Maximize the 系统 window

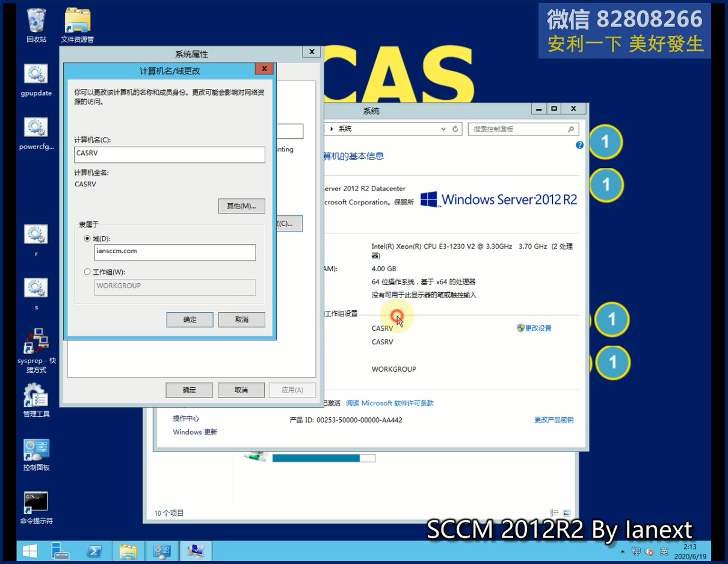coord(554,109)
